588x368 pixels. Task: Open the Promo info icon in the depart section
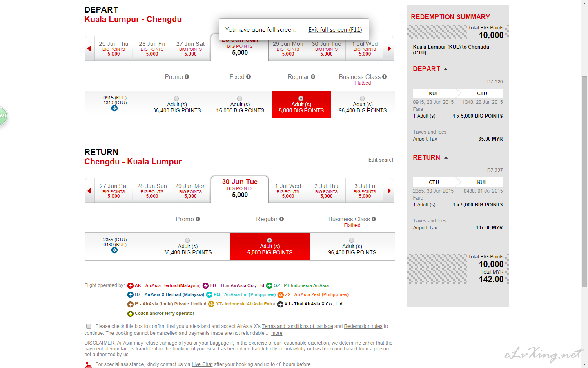[x=187, y=77]
